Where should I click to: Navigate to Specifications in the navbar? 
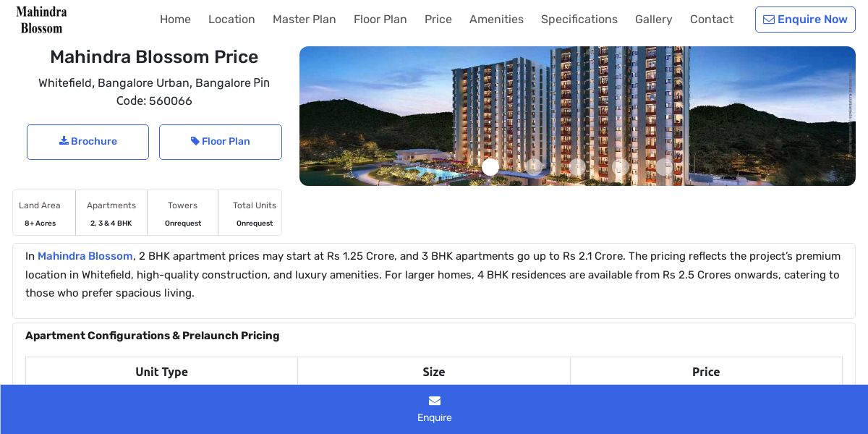[x=579, y=20]
